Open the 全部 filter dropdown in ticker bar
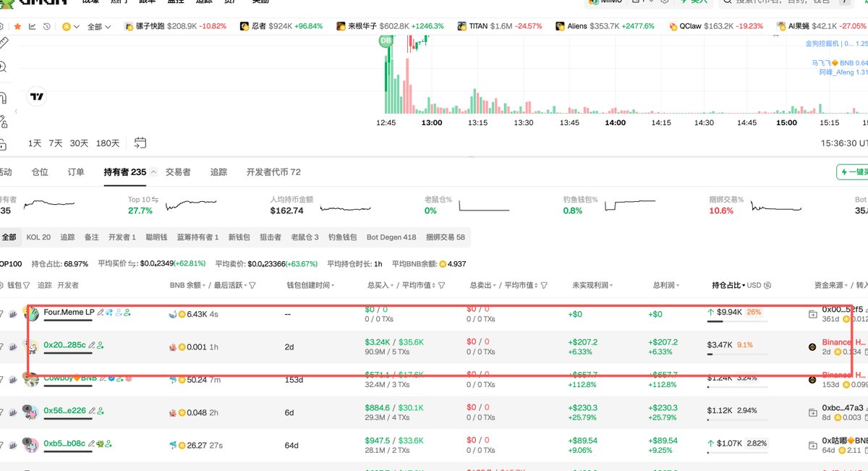Screen dimensions: 868x471 tap(98, 26)
